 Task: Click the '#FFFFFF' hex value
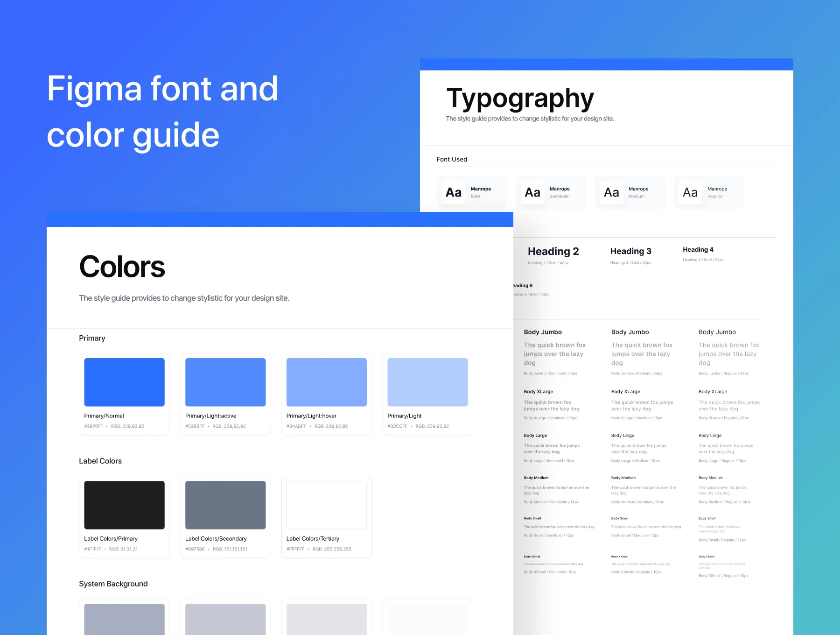(295, 549)
